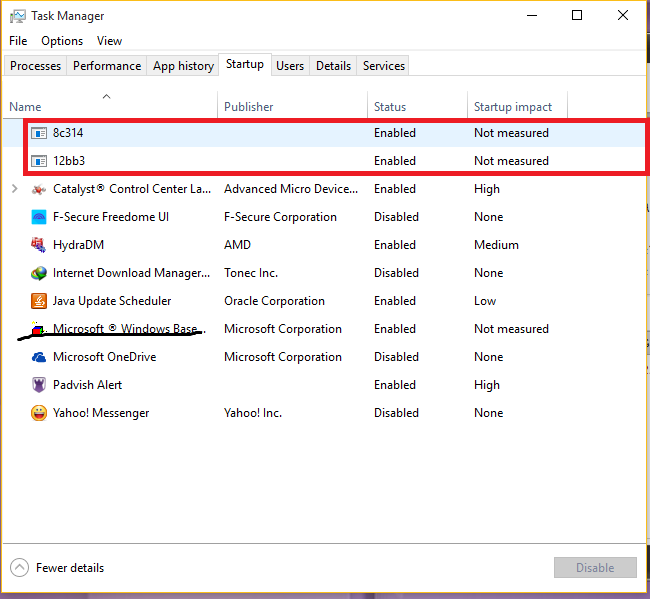The image size is (650, 599).
Task: Click the Microsoft Windows Base entry icon
Action: (37, 329)
